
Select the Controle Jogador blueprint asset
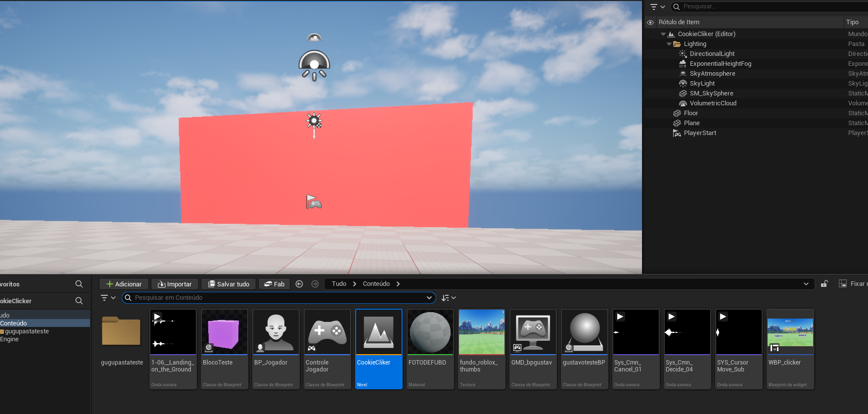[x=327, y=349]
